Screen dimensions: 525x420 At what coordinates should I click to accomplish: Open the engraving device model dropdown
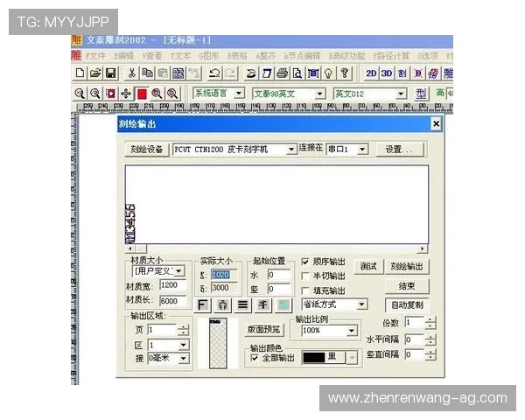(291, 149)
